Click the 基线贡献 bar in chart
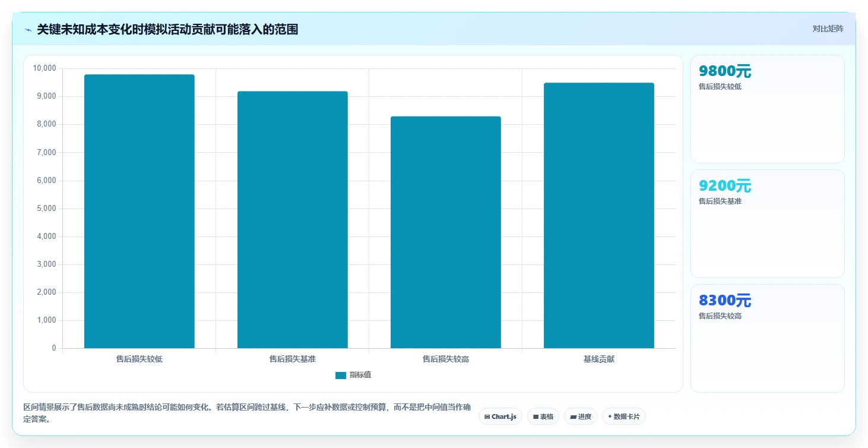The image size is (868, 448). pyautogui.click(x=599, y=216)
